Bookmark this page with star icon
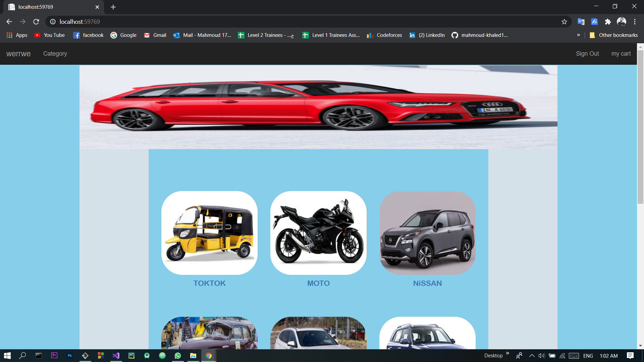This screenshot has width=644, height=362. (x=564, y=22)
